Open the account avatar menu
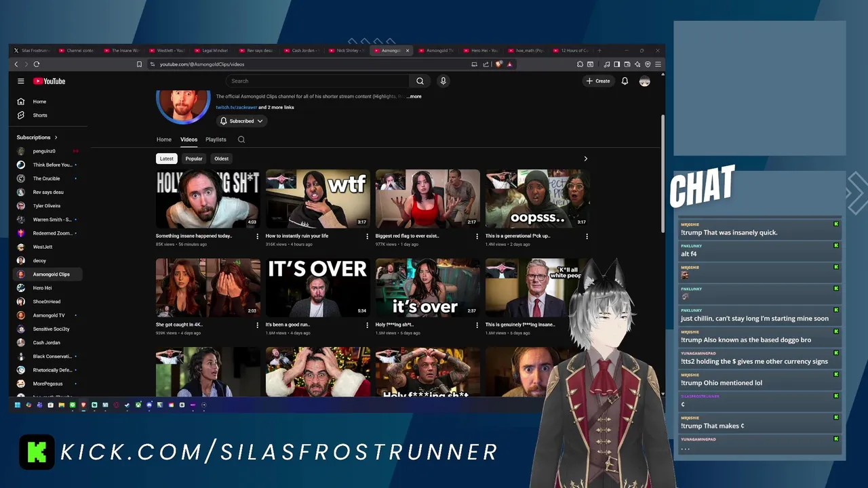 644,81
